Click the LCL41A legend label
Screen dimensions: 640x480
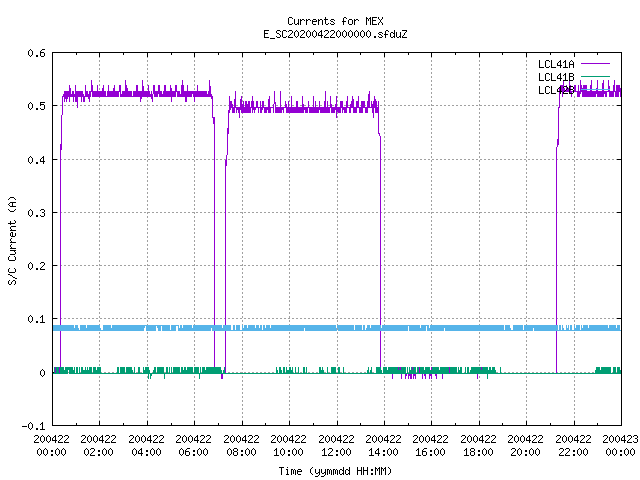click(556, 64)
